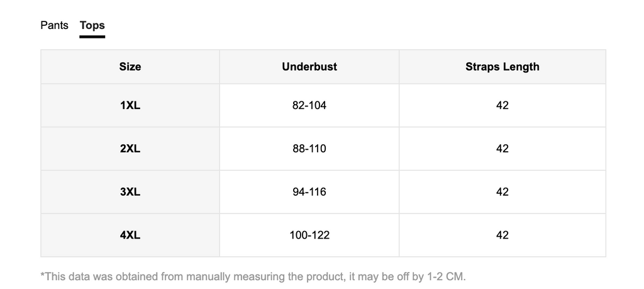Select the Tops tab
The image size is (644, 289).
92,25
